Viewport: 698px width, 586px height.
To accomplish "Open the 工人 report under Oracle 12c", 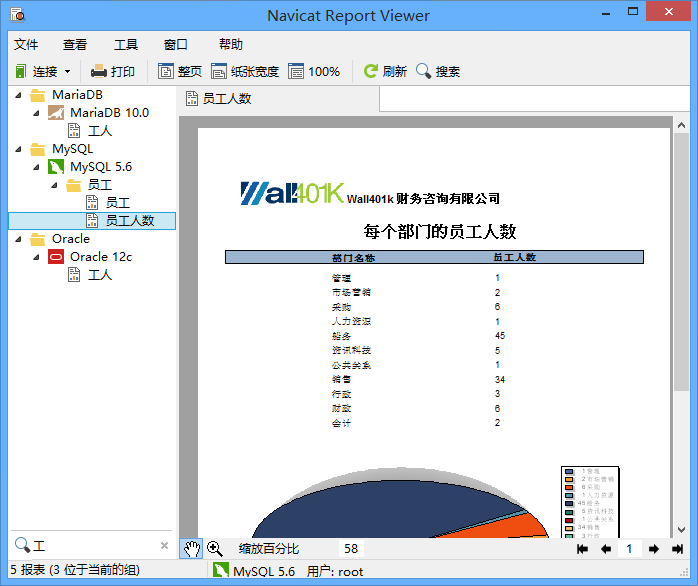I will (90, 275).
